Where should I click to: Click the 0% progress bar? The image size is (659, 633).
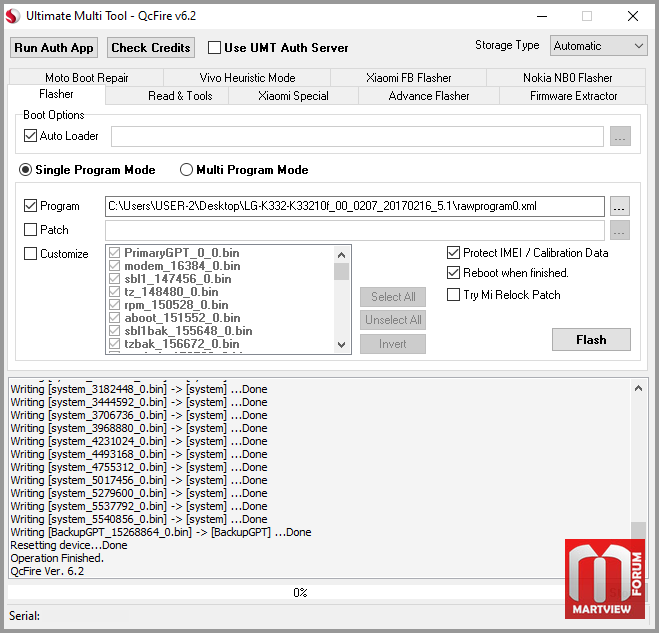coord(300,593)
